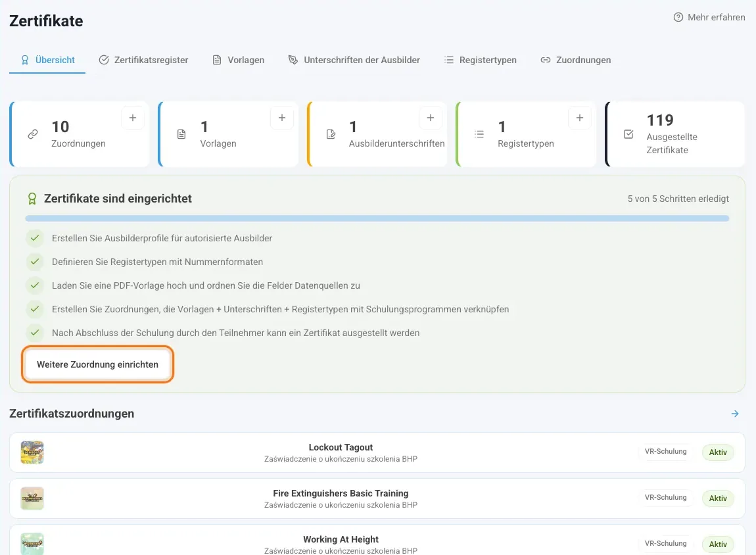
Task: Click Aktiv badge on Lockout Tagout row
Action: (x=718, y=452)
